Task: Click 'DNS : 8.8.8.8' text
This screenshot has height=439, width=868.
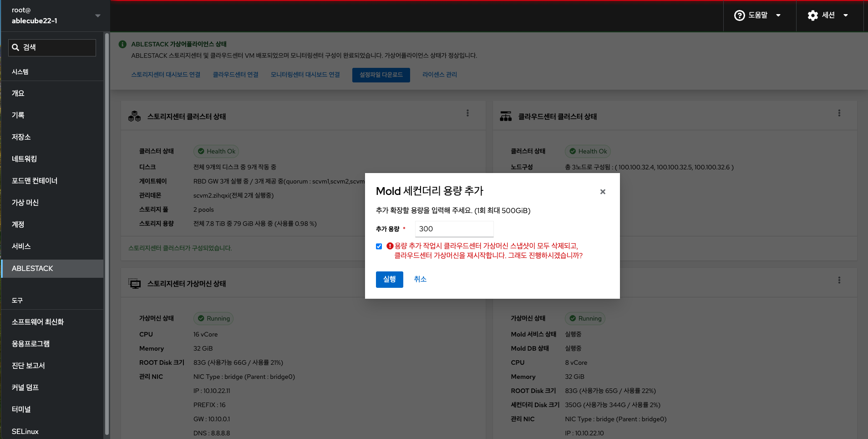Action: click(212, 433)
